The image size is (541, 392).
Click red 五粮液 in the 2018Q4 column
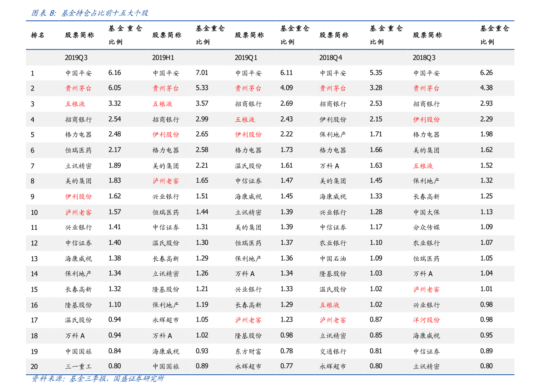coord(329,305)
